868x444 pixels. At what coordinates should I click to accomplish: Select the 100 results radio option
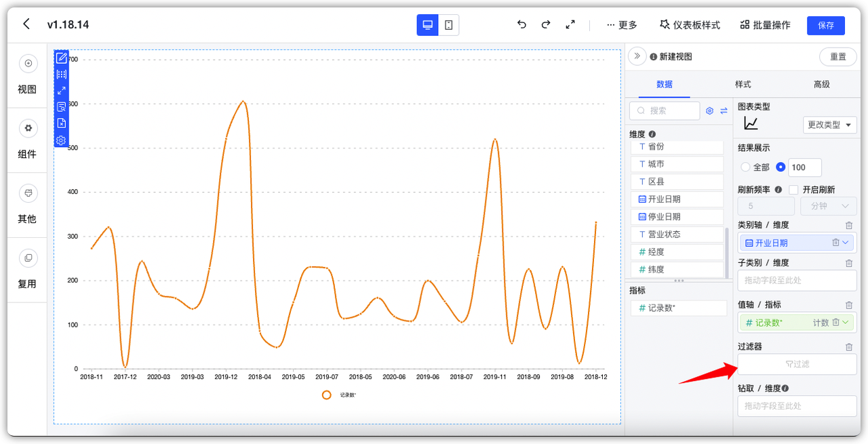click(781, 167)
